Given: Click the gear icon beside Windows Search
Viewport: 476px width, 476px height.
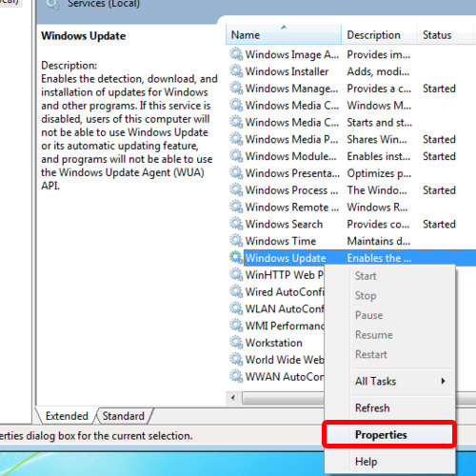Looking at the screenshot, I should pos(236,224).
